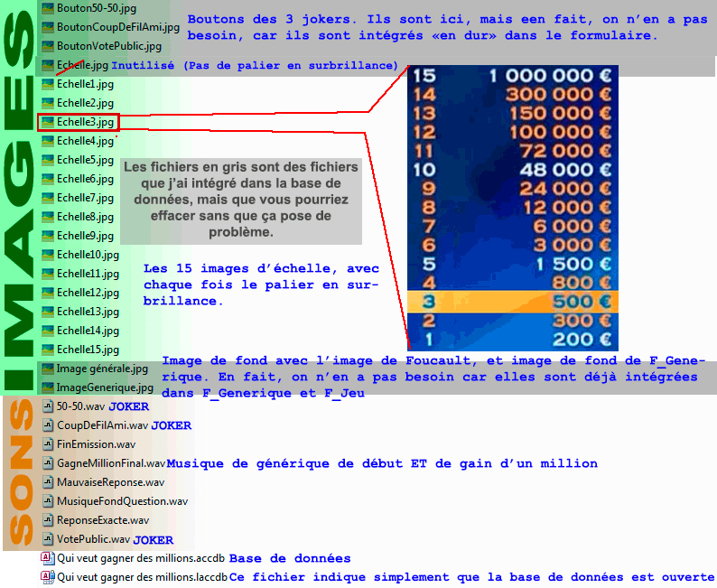Image resolution: width=717 pixels, height=588 pixels.
Task: Select the file name GagneMillionFinal.wav
Action: point(111,463)
